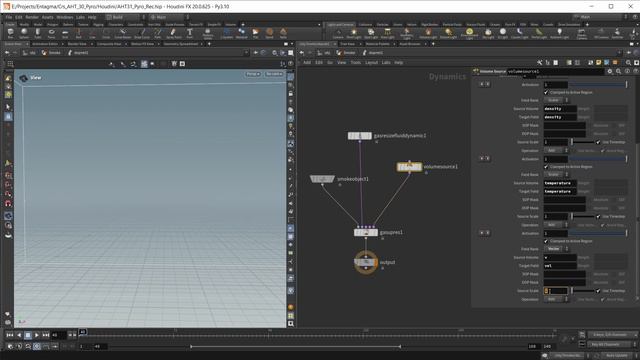Select the Tube shelf tool

point(38,33)
